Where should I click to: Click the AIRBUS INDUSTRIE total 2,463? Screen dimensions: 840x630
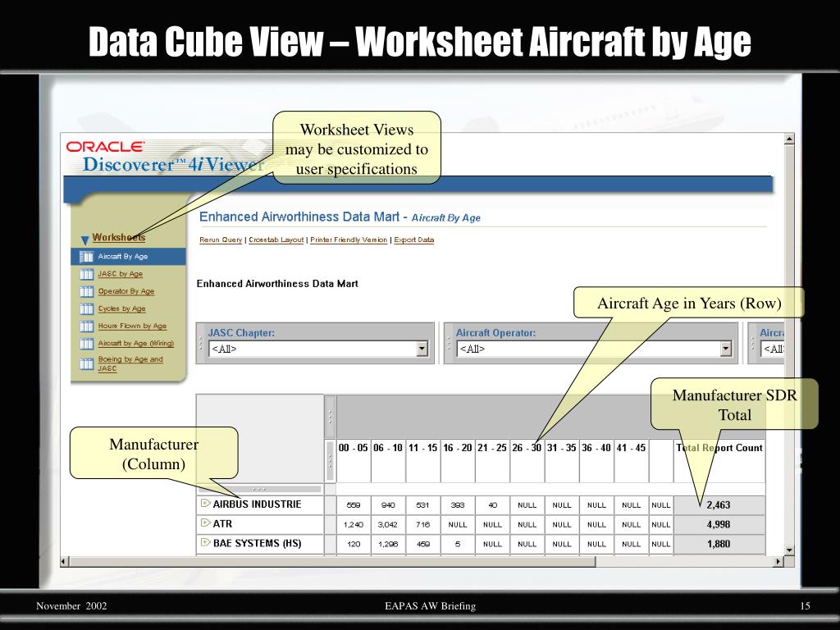[719, 504]
